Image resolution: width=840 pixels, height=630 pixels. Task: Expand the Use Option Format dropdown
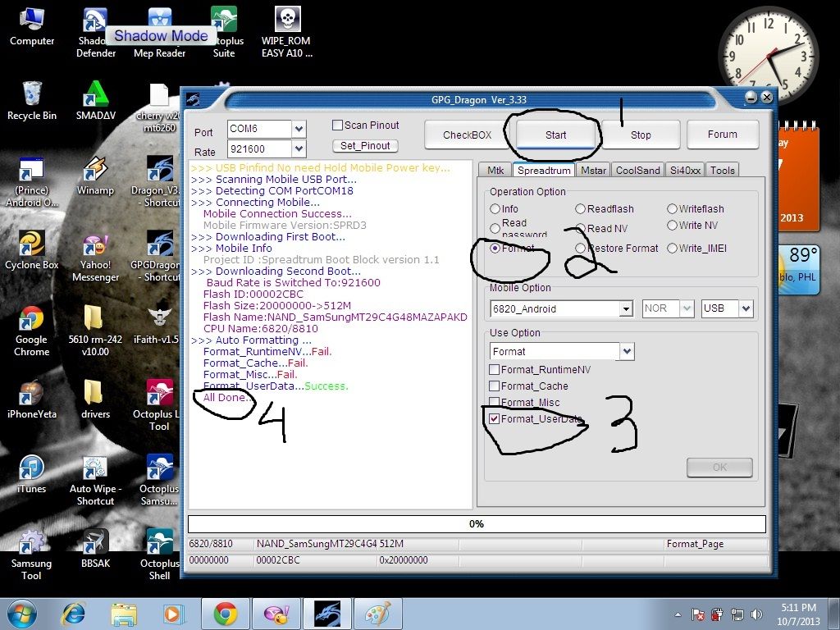[627, 351]
